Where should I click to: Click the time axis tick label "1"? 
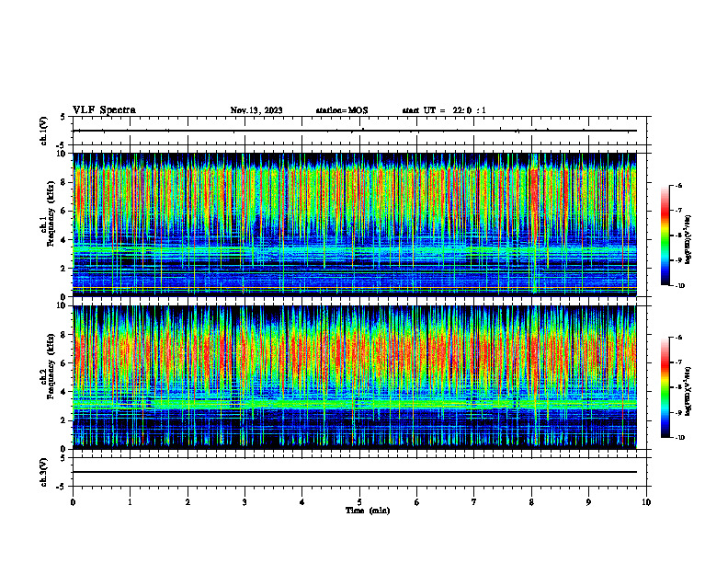(130, 502)
